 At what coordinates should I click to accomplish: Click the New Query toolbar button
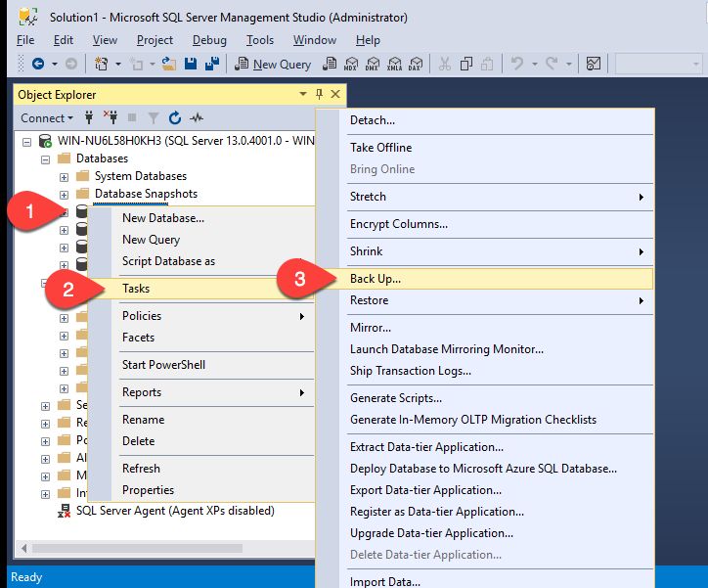click(x=273, y=65)
